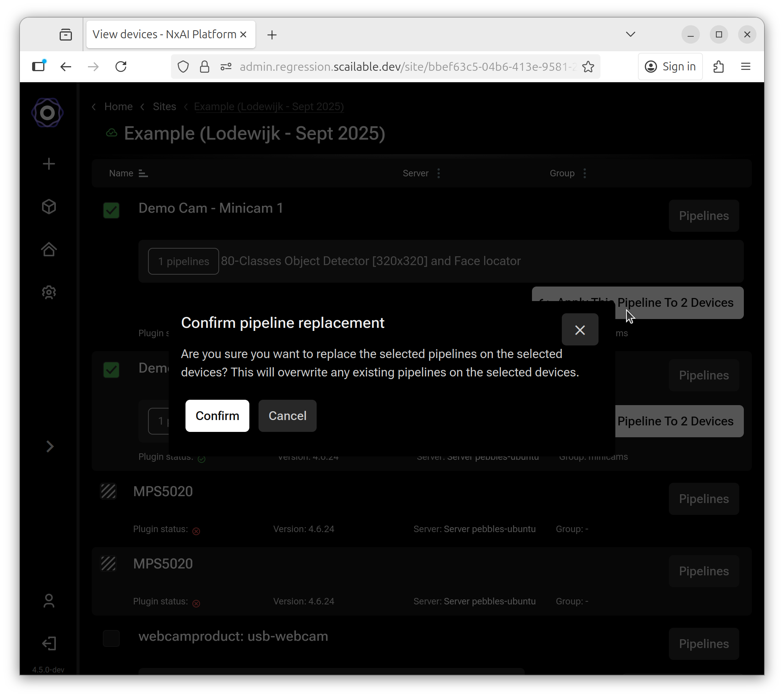Expand the sidebar with chevron arrow
The image size is (784, 697).
coord(50,446)
